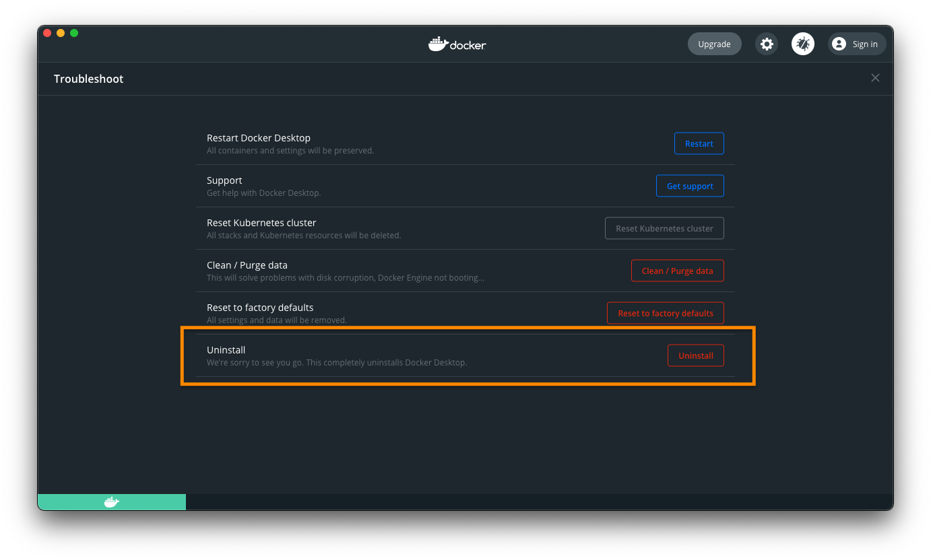
Task: Click 'Get help with Docker Desktop.' text
Action: click(x=264, y=193)
